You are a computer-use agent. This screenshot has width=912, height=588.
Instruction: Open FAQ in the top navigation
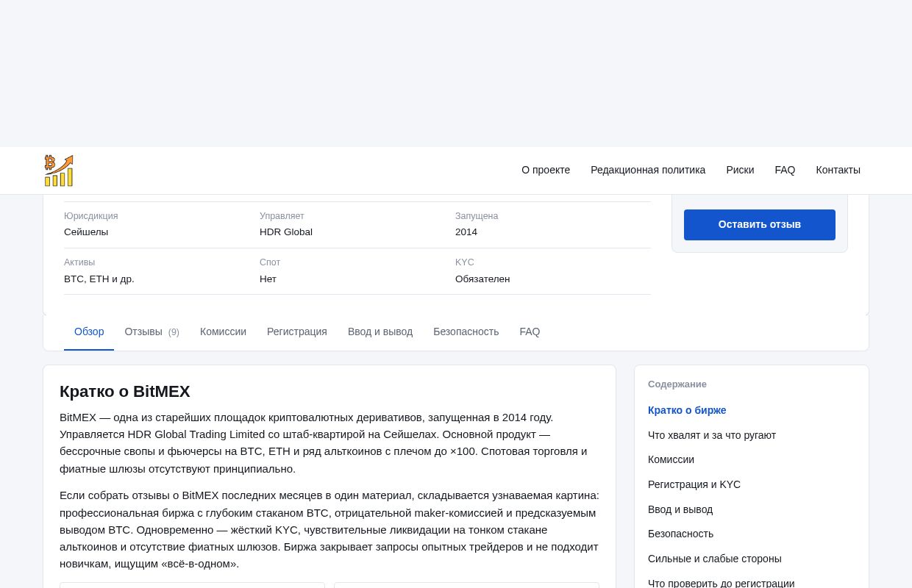(785, 170)
